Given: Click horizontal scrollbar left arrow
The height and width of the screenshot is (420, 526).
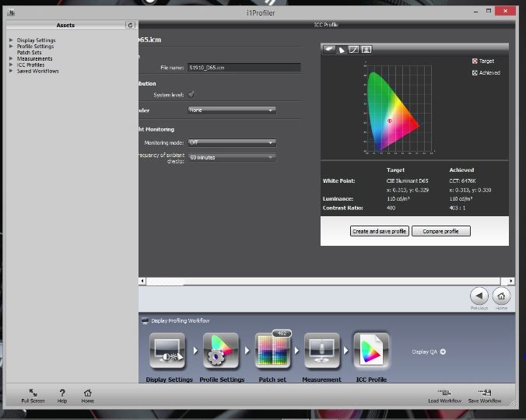Looking at the screenshot, I should point(142,281).
